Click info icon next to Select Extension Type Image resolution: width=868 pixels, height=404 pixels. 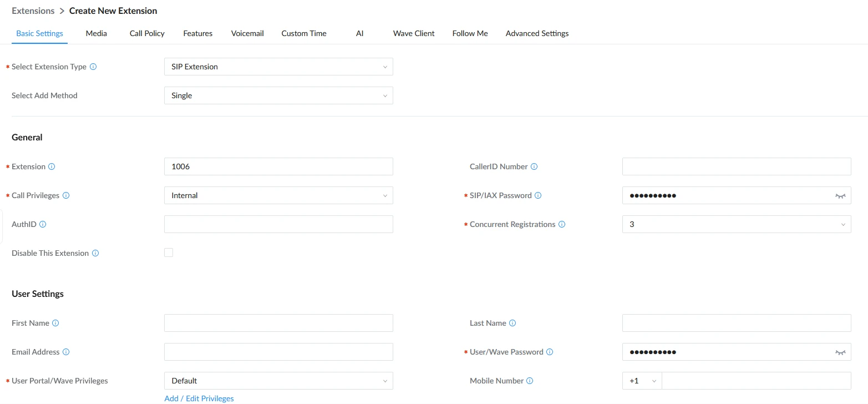click(x=93, y=67)
